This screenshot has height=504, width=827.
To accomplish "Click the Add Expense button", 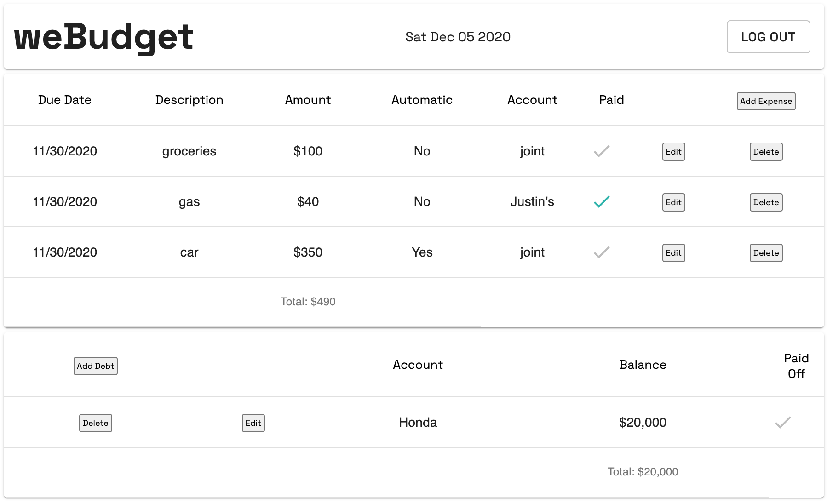I will [x=766, y=101].
